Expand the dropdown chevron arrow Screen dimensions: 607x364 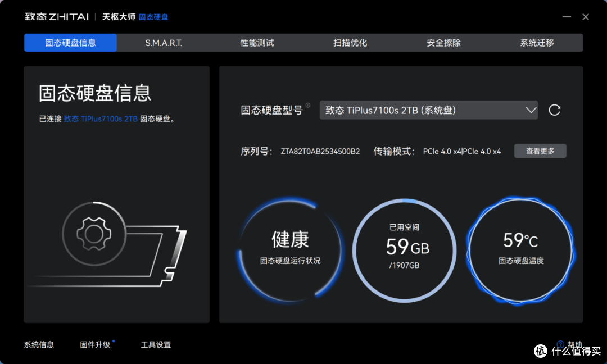coord(531,110)
